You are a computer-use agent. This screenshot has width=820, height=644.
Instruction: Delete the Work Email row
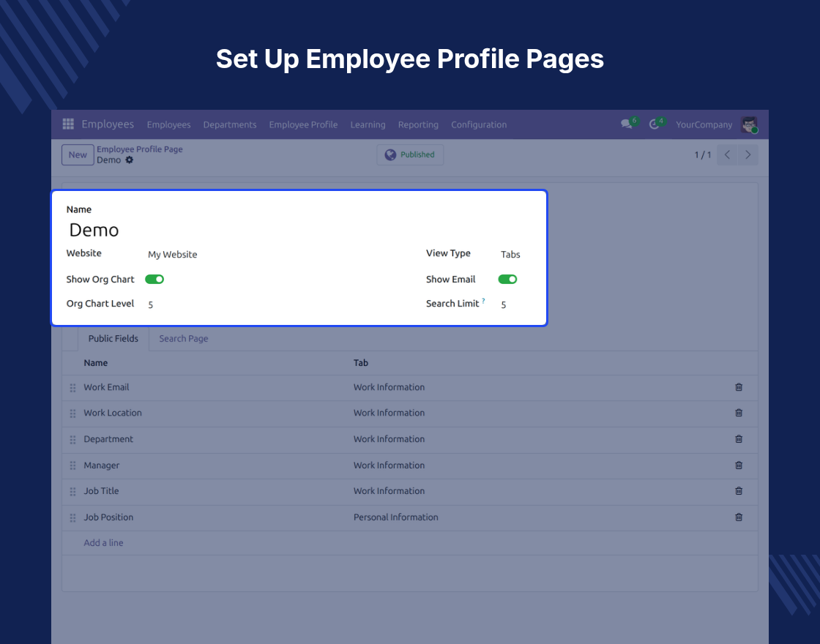(739, 387)
